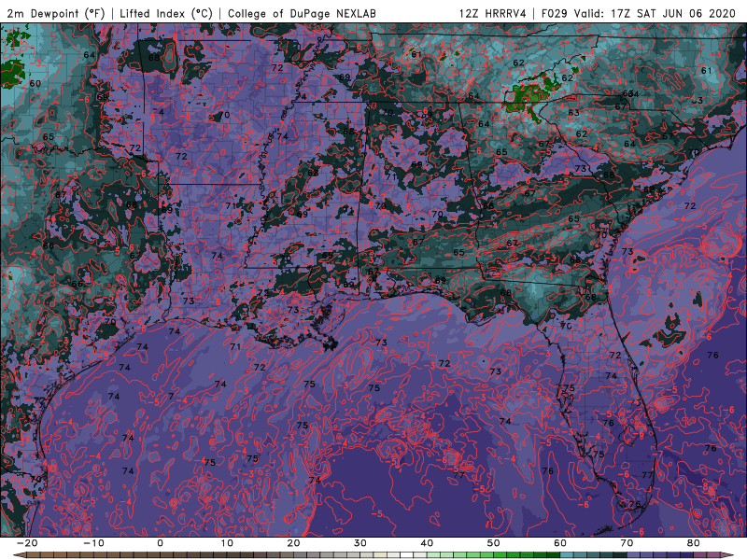The width and height of the screenshot is (747, 560).
Task: Click the "17Z SAT JUN 06 2020" valid time
Action: (673, 13)
